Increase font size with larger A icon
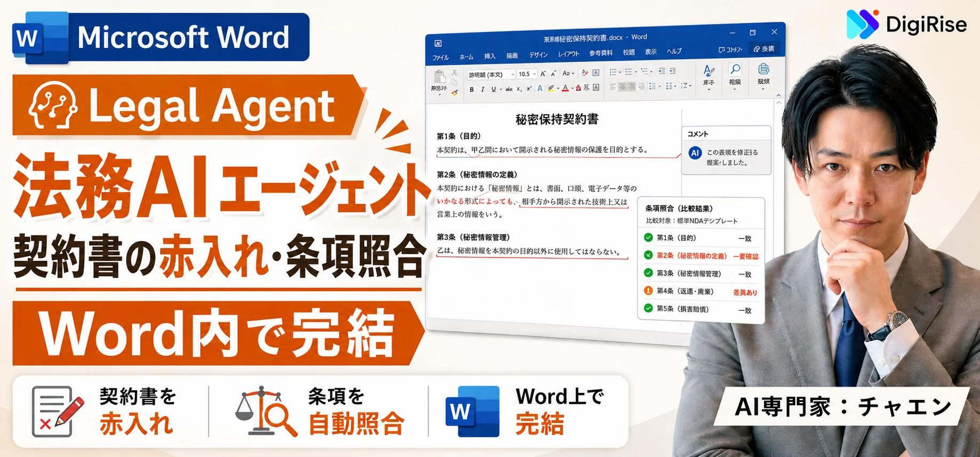Viewport: 980px width, 457px height. point(543,74)
